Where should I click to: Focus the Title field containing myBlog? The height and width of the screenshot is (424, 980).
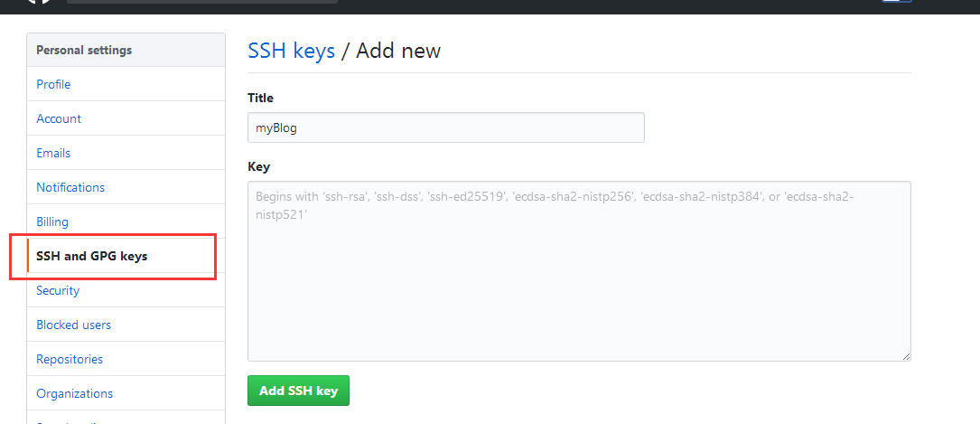tap(445, 127)
